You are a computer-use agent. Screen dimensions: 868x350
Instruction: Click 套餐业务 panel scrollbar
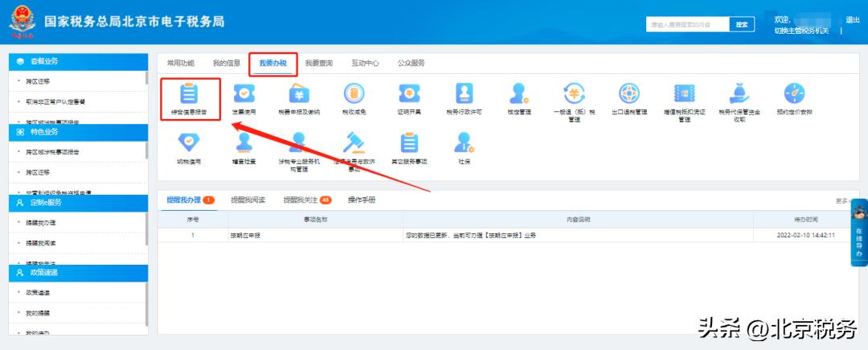[147, 78]
